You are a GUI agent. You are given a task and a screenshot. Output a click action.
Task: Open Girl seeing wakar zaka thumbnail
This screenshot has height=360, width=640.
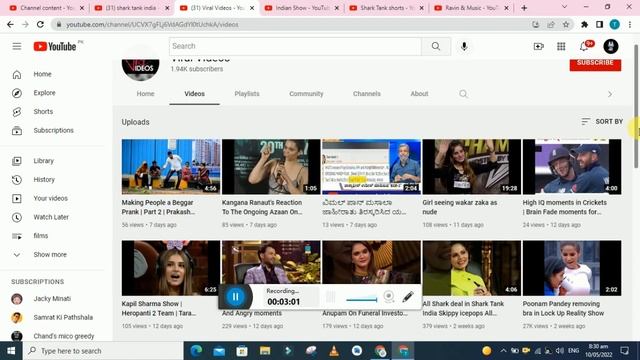click(471, 167)
